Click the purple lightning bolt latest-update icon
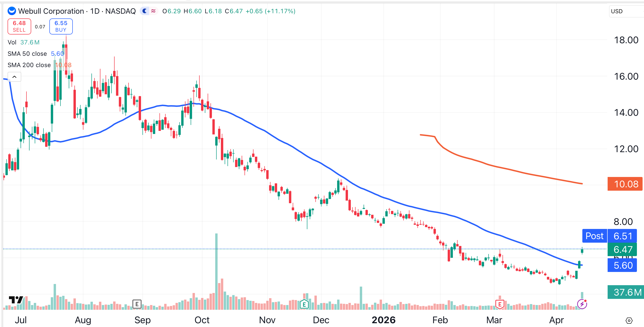Image resolution: width=644 pixels, height=327 pixels. pos(582,304)
